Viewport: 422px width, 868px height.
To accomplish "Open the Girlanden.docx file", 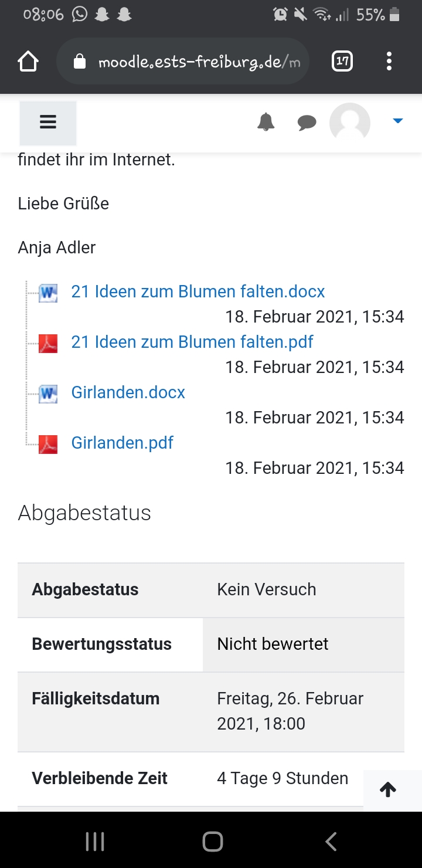I will click(128, 392).
